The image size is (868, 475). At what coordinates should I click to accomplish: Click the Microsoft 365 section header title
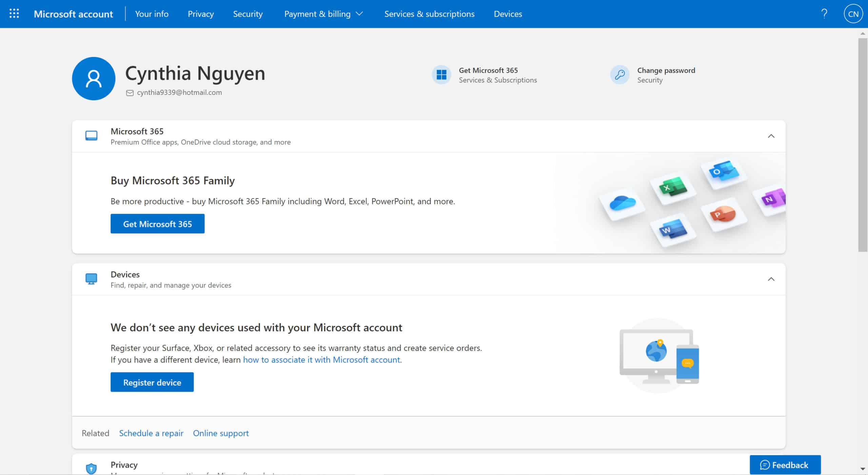point(137,131)
